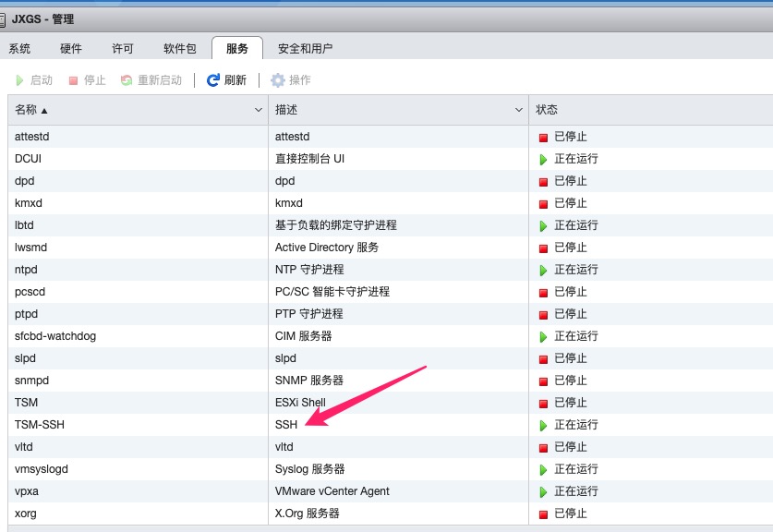Image resolution: width=773 pixels, height=532 pixels.
Task: Switch to the 软件包 tab
Action: pos(180,48)
